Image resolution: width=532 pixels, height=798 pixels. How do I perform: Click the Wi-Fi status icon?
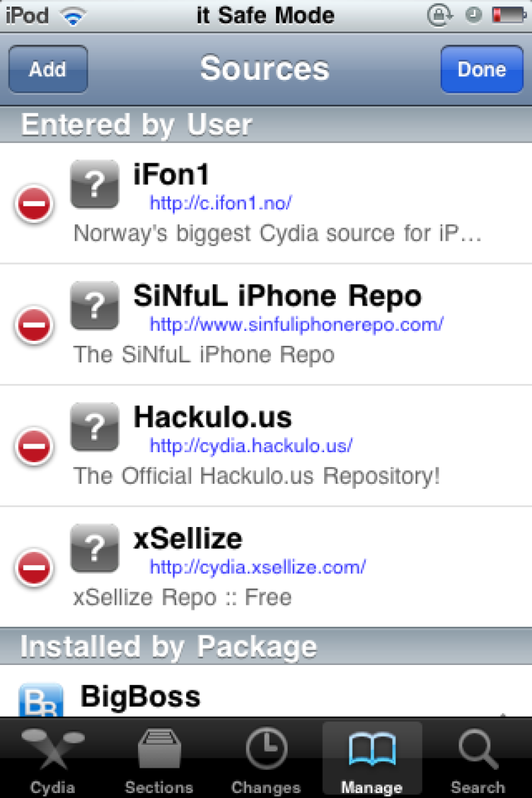pyautogui.click(x=73, y=17)
